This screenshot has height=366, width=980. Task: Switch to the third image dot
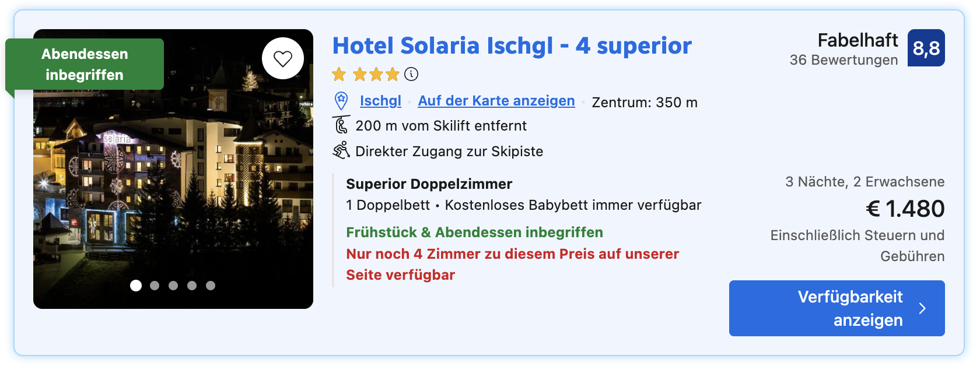click(173, 286)
